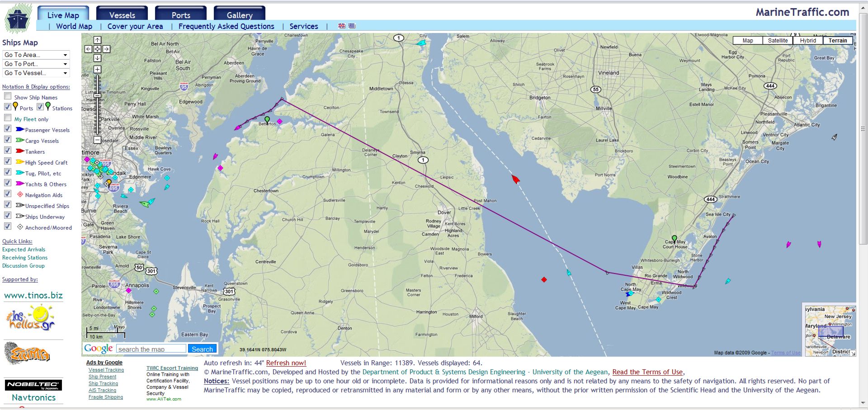Open Cover your Area link
Image resolution: width=868 pixels, height=410 pixels.
pyautogui.click(x=135, y=26)
